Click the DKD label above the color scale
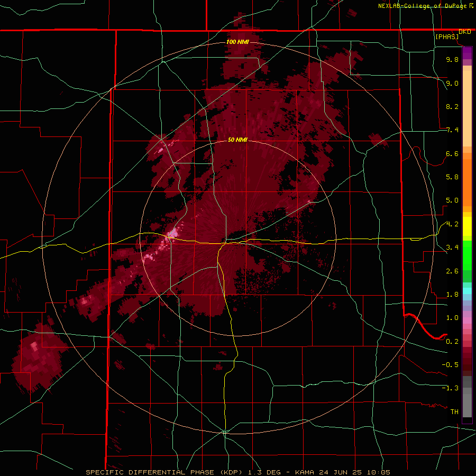The width and height of the screenshot is (476, 476). 465,32
